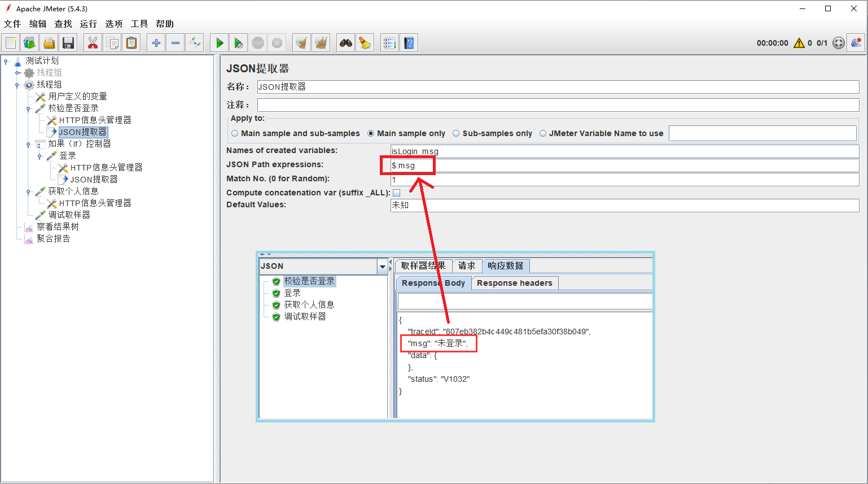
Task: Open the Help question mark icon
Action: tap(409, 43)
